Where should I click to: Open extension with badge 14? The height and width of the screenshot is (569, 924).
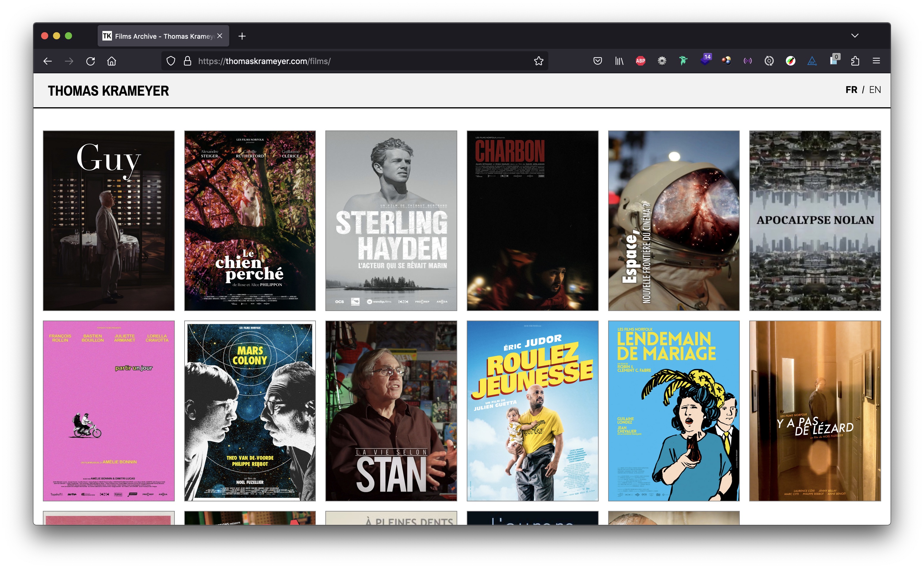[x=705, y=60]
